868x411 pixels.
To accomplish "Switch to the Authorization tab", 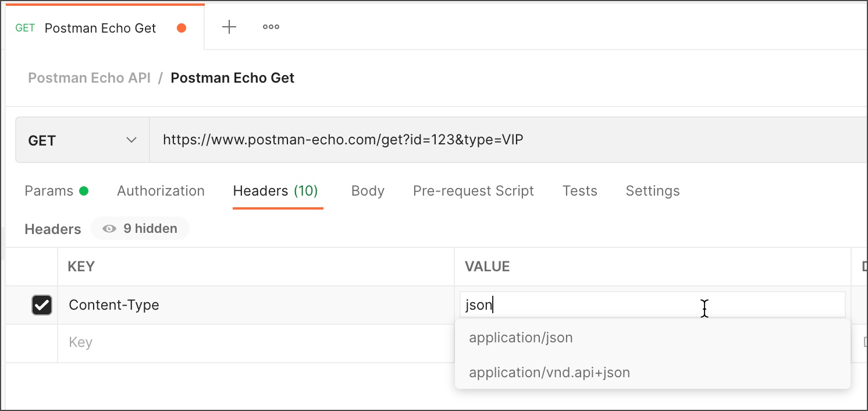I will pyautogui.click(x=161, y=190).
